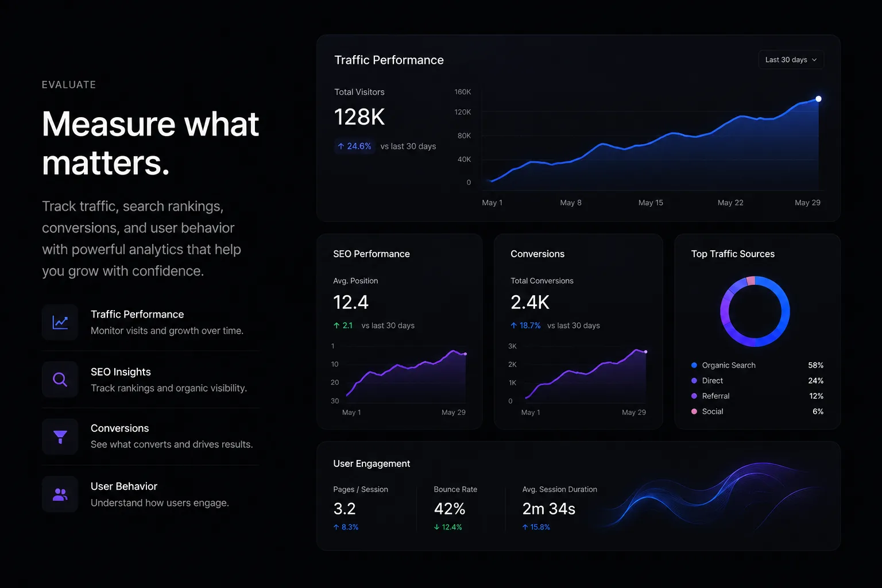Click the 2m 34s session duration value
The height and width of the screenshot is (588, 882).
tap(549, 509)
